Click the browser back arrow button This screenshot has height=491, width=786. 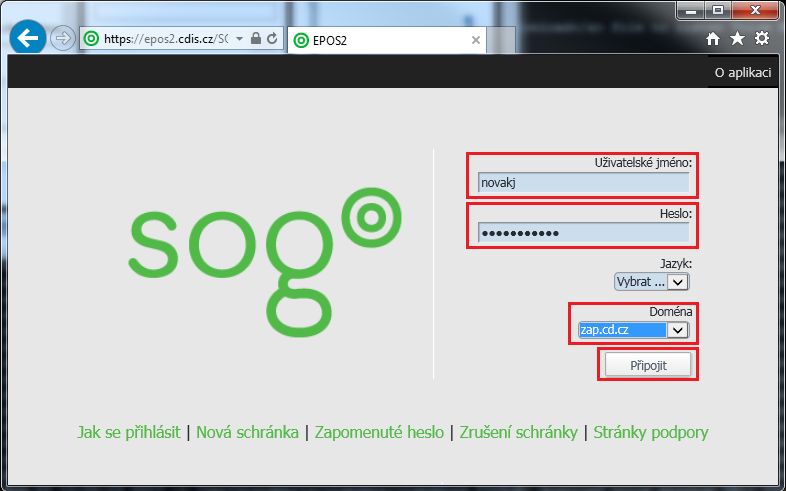27,38
